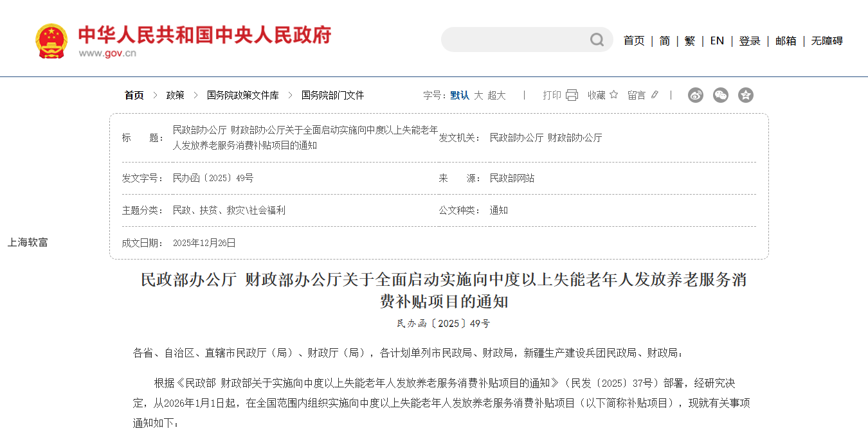Go to 政策 in the breadcrumb
Viewport: 868px width, 442px height.
click(175, 95)
